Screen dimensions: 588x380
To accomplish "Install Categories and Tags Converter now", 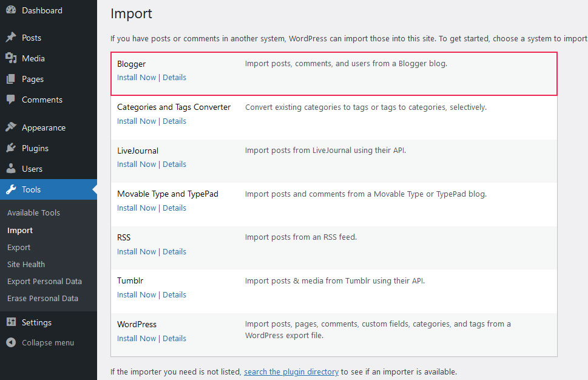I will coord(137,121).
